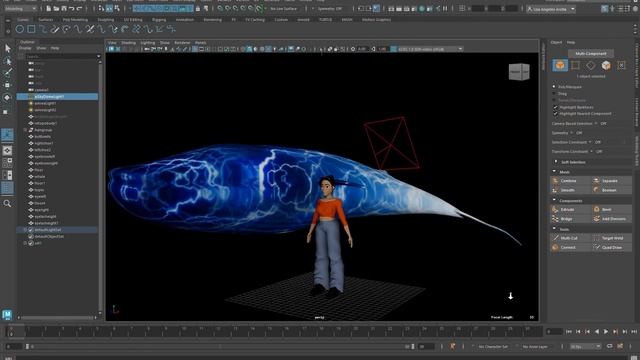The height and width of the screenshot is (360, 640).
Task: Click the magnifier search icon in toolbox
Action: 7,203
